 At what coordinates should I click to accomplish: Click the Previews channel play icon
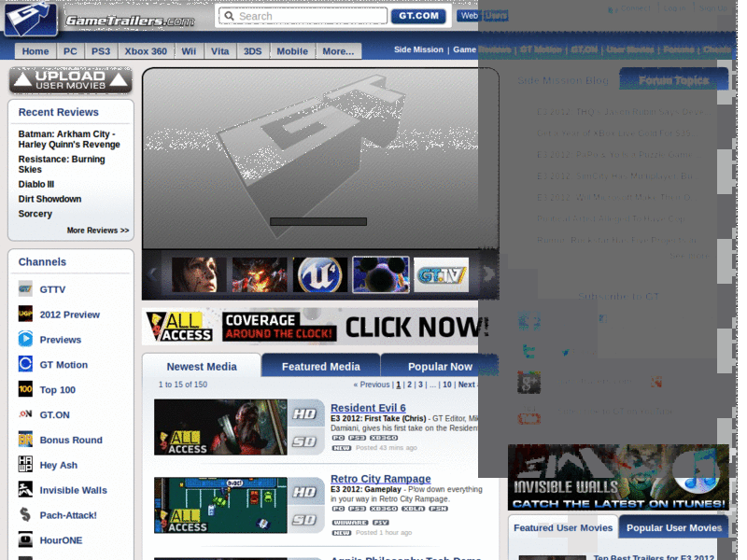coord(25,339)
